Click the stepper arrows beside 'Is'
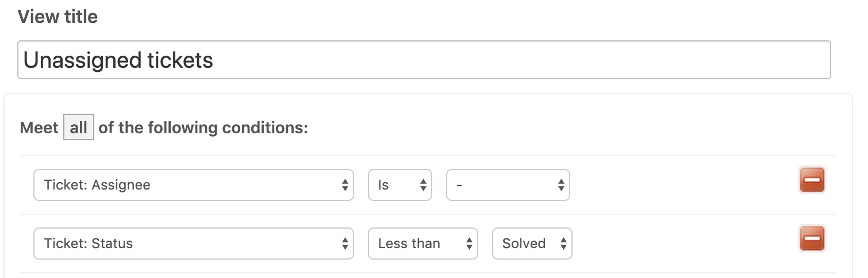868x278 pixels. click(423, 185)
